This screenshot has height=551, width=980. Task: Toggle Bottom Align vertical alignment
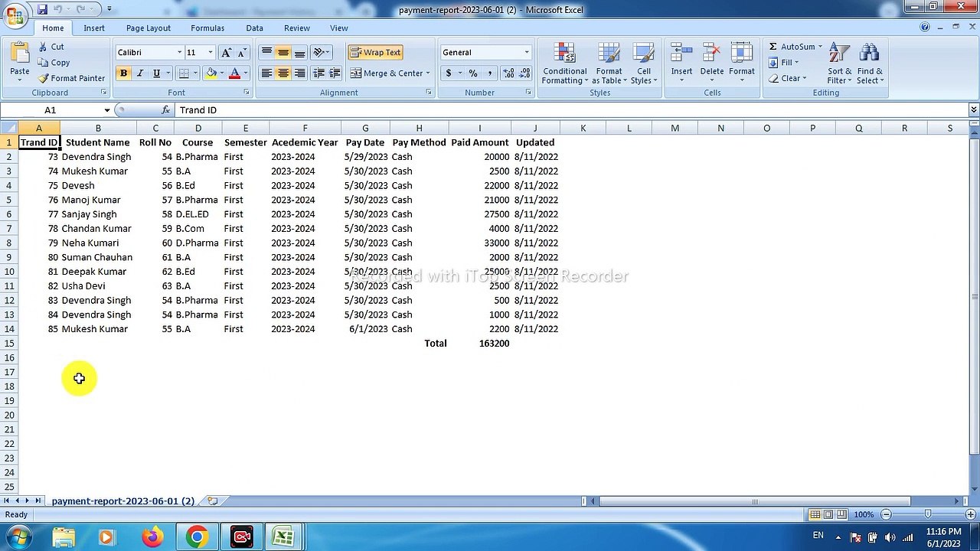(300, 53)
